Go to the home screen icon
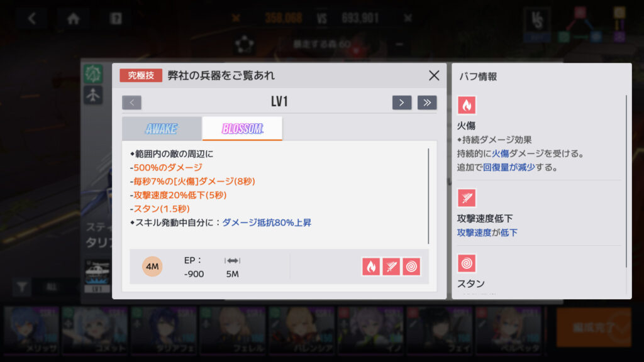 (x=74, y=18)
